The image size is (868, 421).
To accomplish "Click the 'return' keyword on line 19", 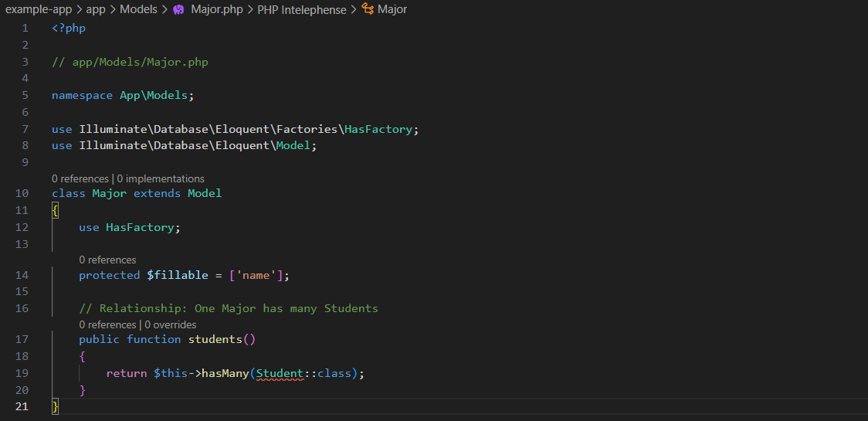I will tap(127, 373).
